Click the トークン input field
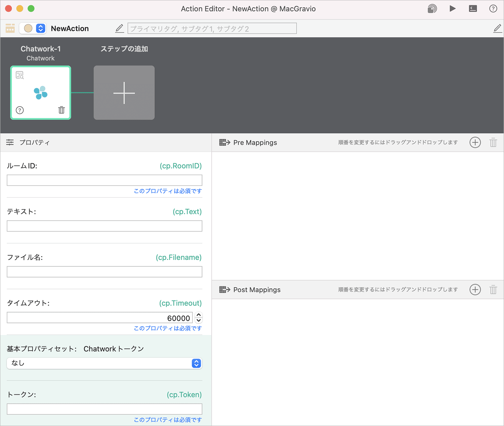504x426 pixels. tap(104, 409)
